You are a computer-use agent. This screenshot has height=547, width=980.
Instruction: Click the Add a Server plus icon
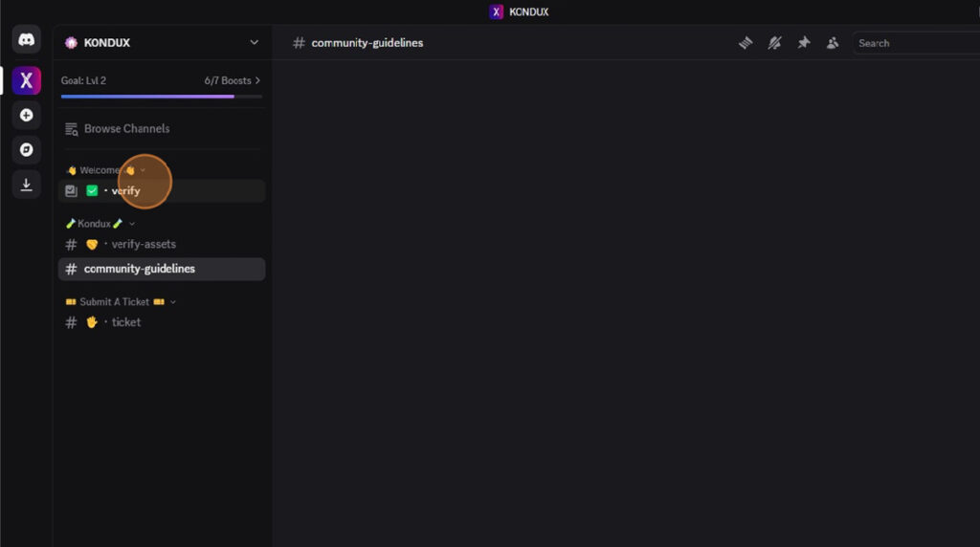click(26, 115)
